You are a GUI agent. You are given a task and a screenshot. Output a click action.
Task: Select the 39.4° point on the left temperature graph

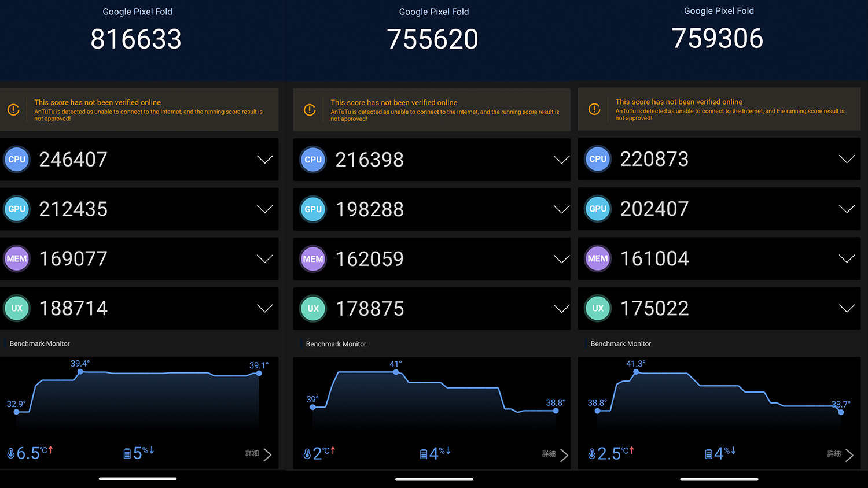tap(80, 372)
